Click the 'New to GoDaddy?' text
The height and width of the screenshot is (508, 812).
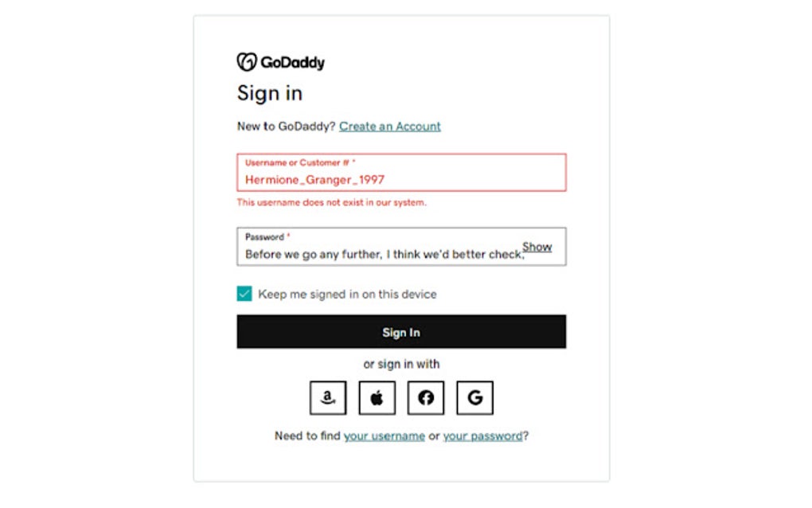pos(286,126)
